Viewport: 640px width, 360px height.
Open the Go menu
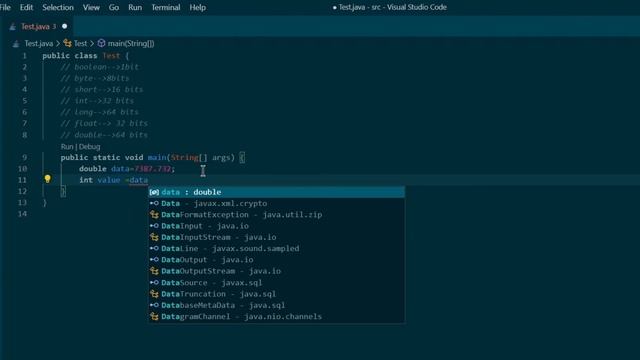pyautogui.click(x=114, y=7)
